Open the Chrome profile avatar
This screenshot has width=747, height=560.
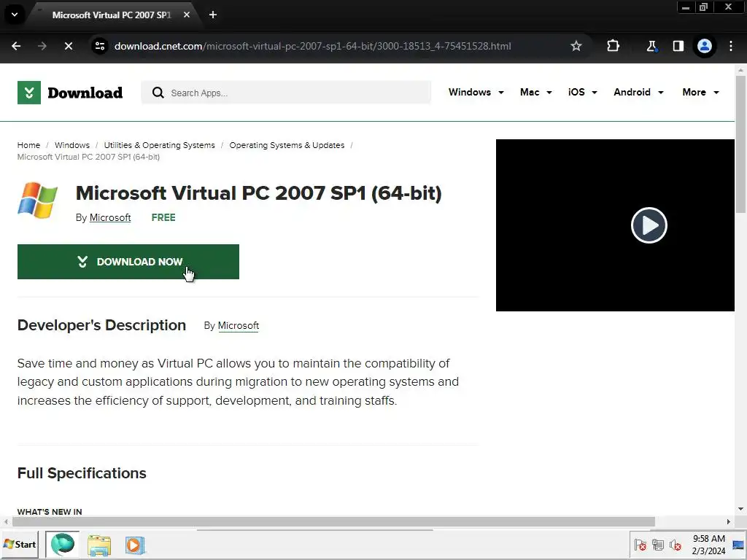(x=705, y=46)
